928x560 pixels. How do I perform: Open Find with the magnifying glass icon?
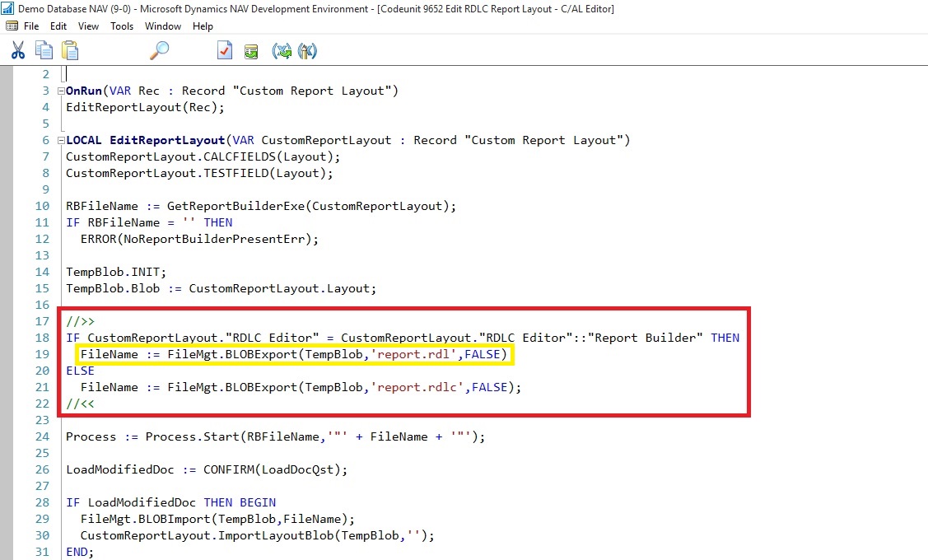159,51
